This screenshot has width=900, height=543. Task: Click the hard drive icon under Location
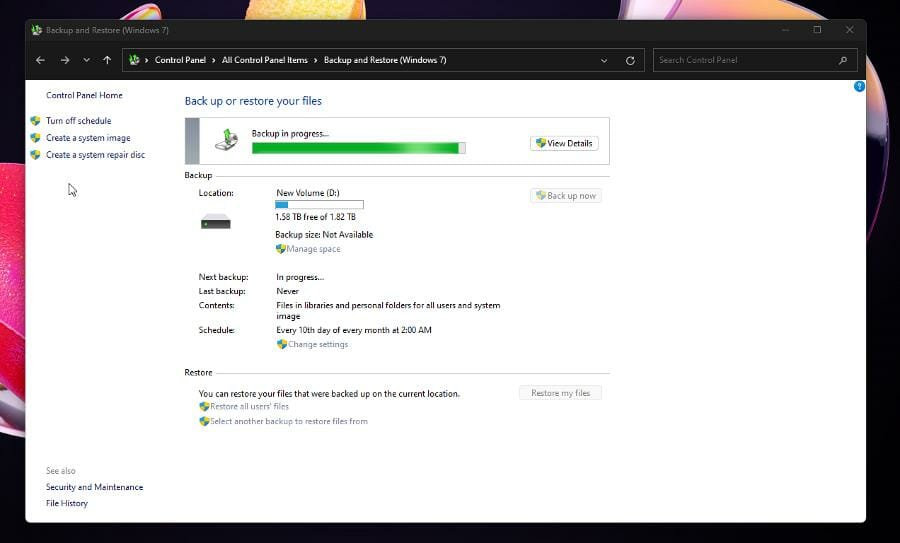tap(216, 222)
